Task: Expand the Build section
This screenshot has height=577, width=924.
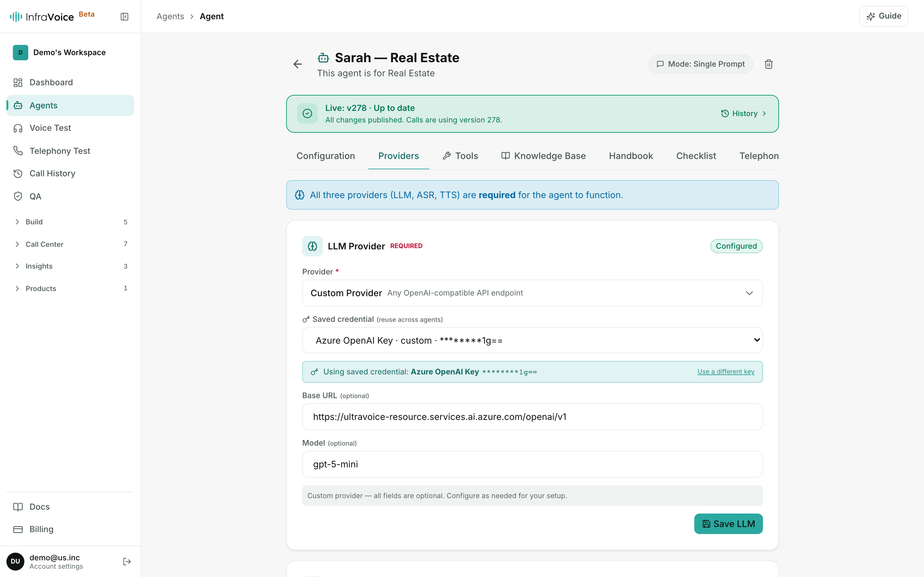Action: click(x=70, y=222)
